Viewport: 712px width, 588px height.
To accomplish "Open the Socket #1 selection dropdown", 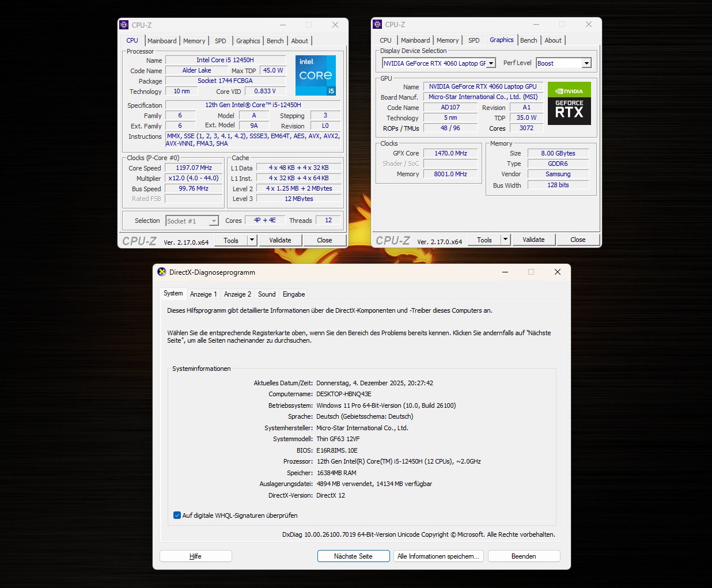I will [x=213, y=221].
